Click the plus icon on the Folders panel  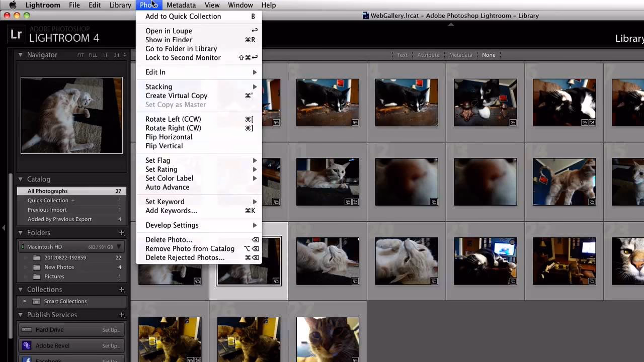pyautogui.click(x=122, y=232)
